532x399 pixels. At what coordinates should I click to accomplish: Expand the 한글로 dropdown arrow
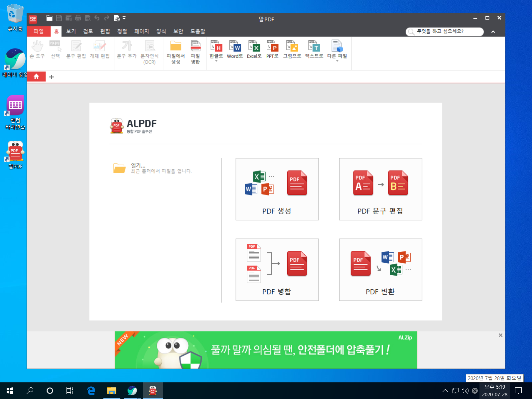216,61
